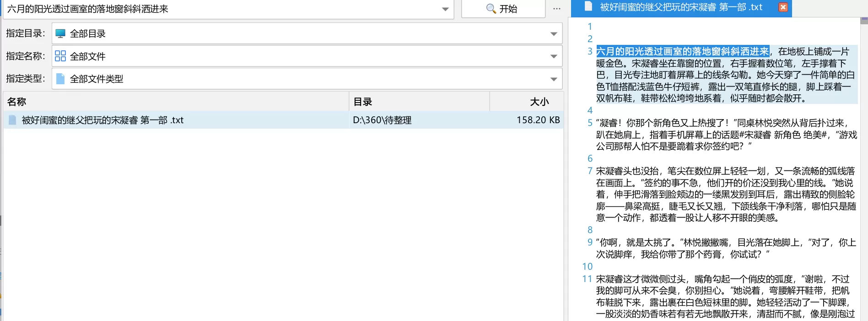
Task: Switch to the preview tab 被好闺蜜的继父把玩的宋凝睿 第一部 .txt
Action: click(681, 7)
